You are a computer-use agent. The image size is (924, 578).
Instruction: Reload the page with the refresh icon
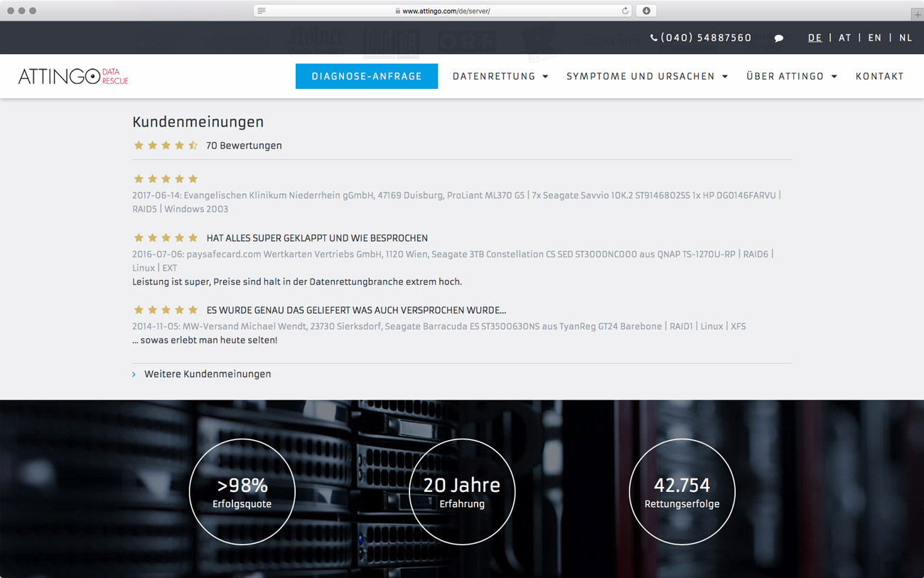tap(625, 11)
